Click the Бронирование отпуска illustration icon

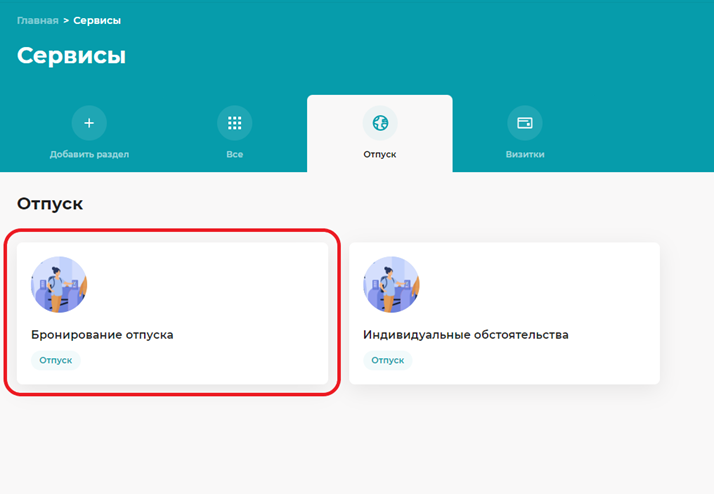coord(59,285)
